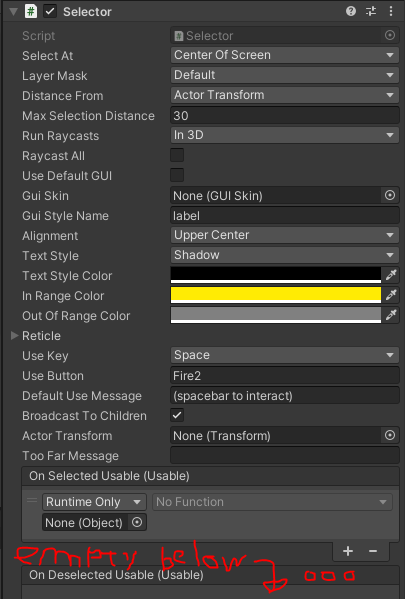Open Gui Skin object picker
The width and height of the screenshot is (405, 599).
point(390,196)
